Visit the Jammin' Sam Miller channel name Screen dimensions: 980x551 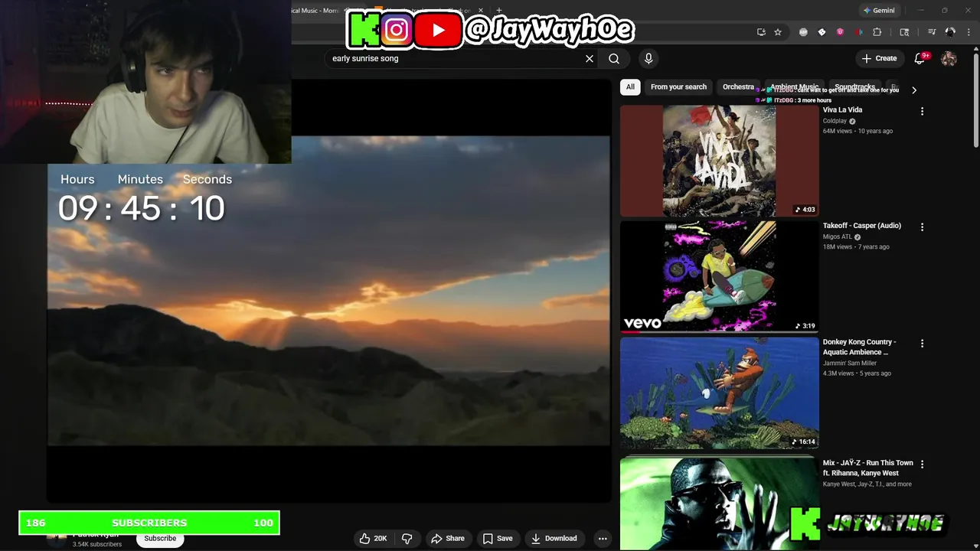click(x=850, y=363)
